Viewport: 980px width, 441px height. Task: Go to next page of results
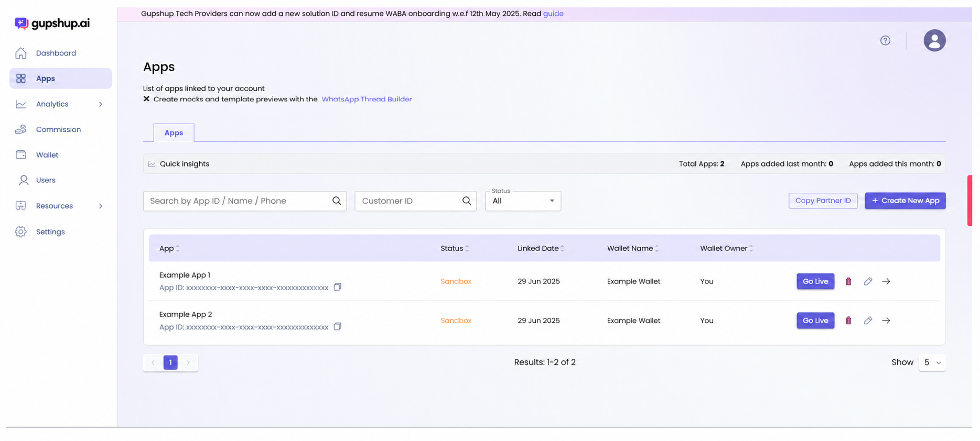click(x=188, y=362)
